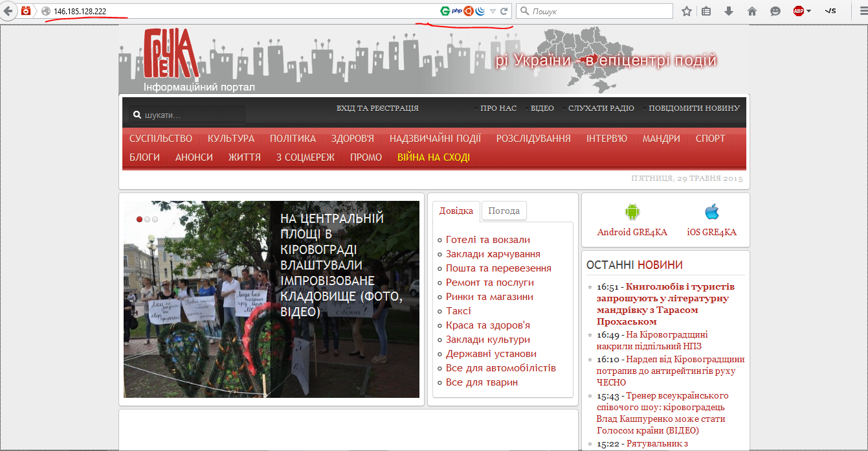Click the Adblock Plus ABP icon
This screenshot has height=451, width=868.
click(x=799, y=11)
